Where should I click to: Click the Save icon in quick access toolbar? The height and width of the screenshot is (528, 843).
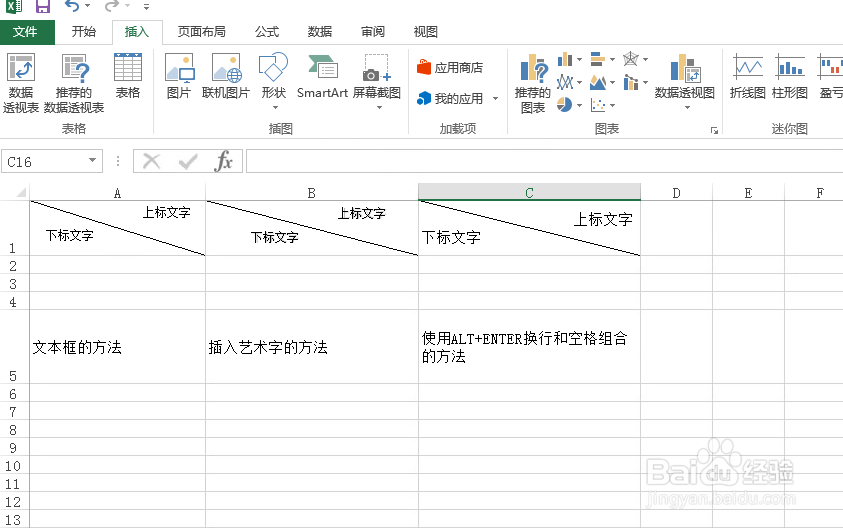42,6
